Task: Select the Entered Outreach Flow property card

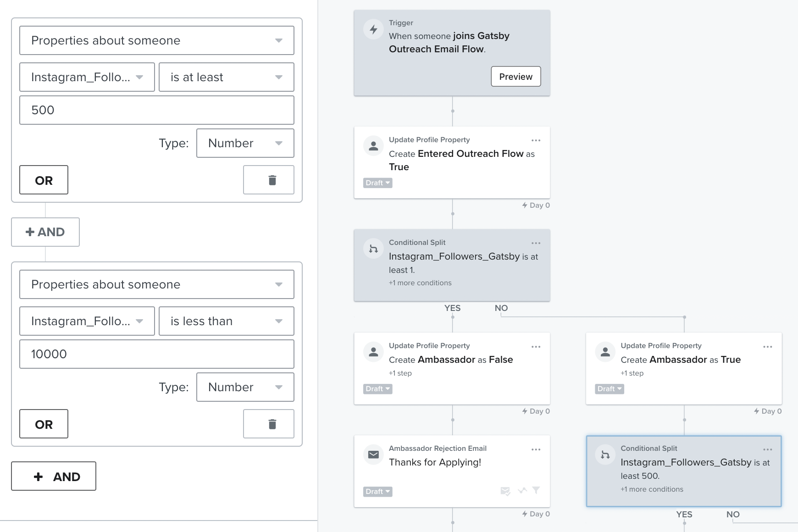Action: 452,163
